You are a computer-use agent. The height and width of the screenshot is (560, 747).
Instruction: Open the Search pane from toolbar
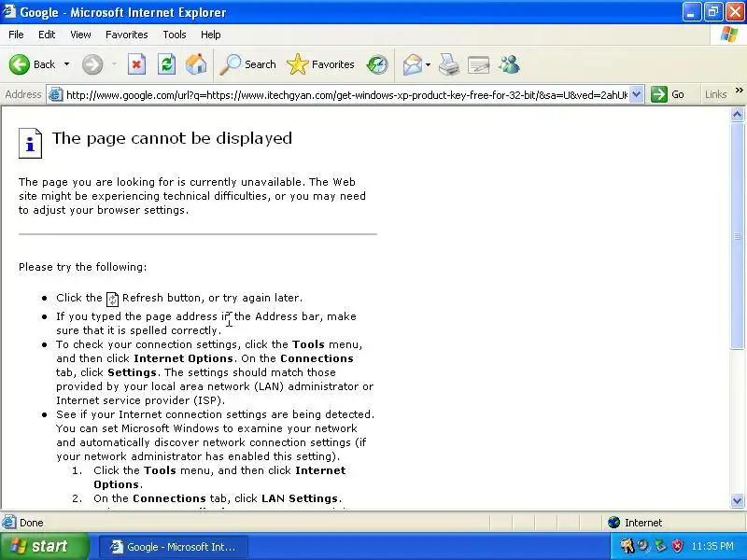point(247,64)
